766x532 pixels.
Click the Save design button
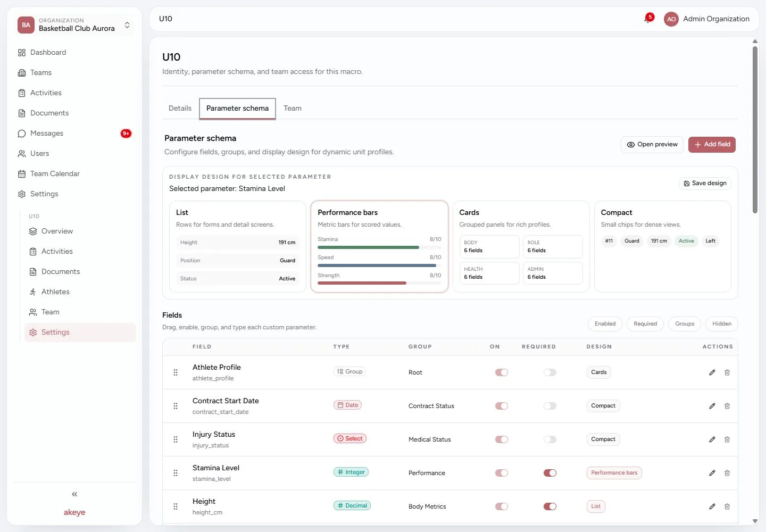[x=705, y=184]
